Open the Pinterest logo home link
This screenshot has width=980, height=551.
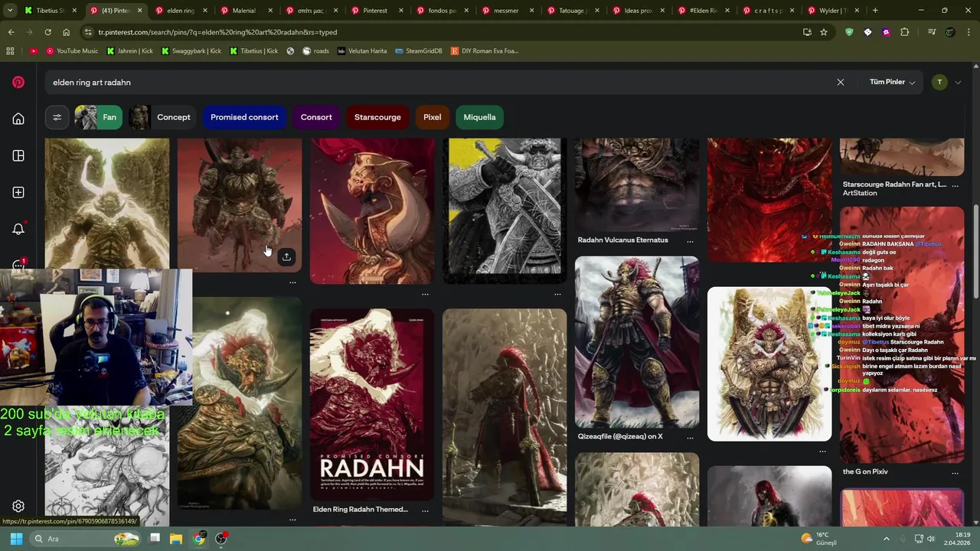pos(18,83)
